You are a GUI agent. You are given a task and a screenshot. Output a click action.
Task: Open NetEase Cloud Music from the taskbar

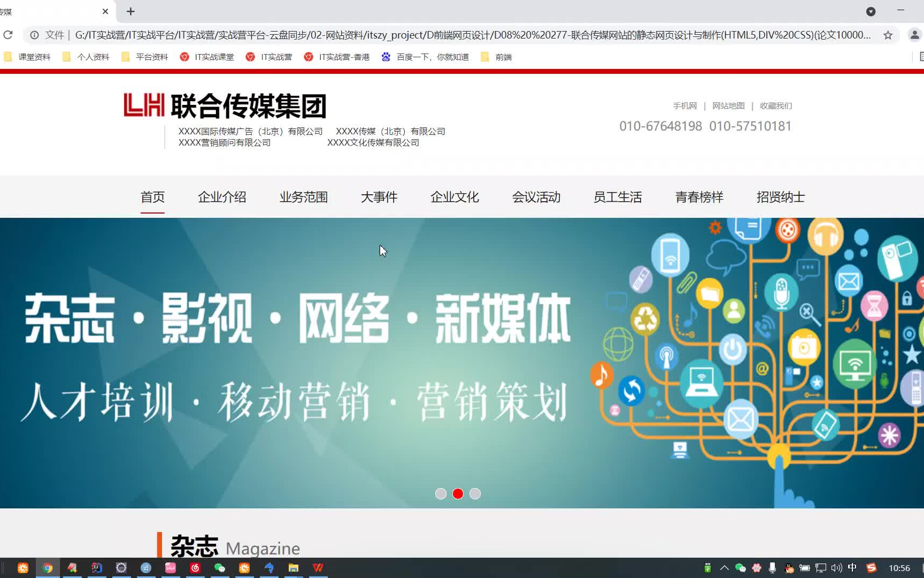tap(195, 568)
